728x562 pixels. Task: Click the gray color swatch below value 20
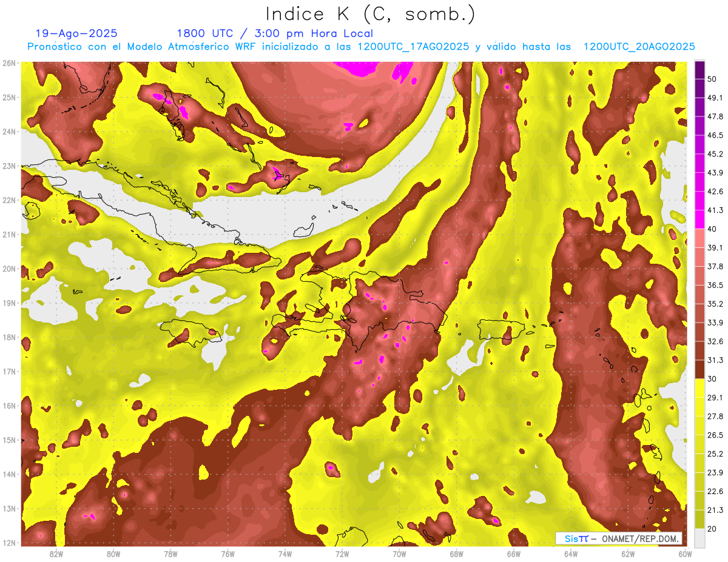[699, 537]
